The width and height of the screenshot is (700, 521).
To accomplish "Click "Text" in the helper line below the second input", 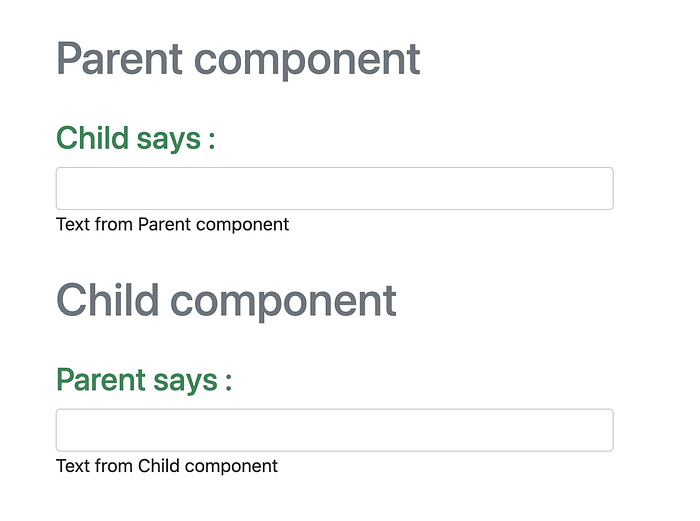I will (73, 465).
